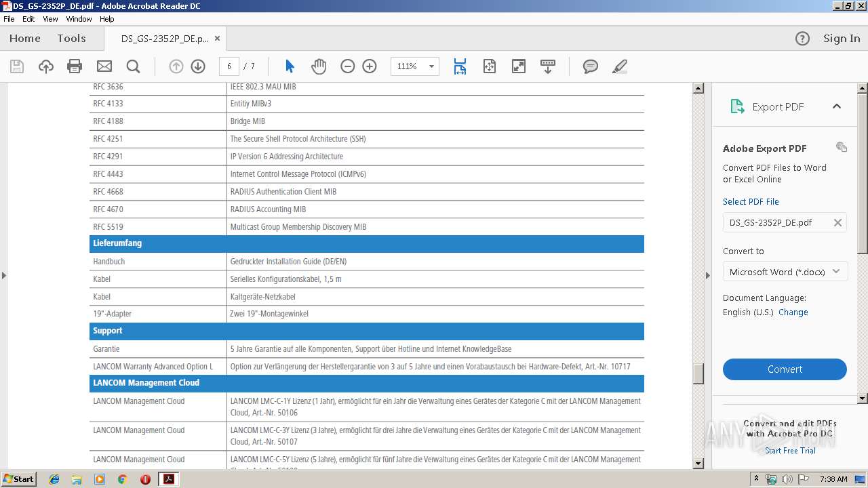Launch Chrome from the taskbar

(122, 479)
